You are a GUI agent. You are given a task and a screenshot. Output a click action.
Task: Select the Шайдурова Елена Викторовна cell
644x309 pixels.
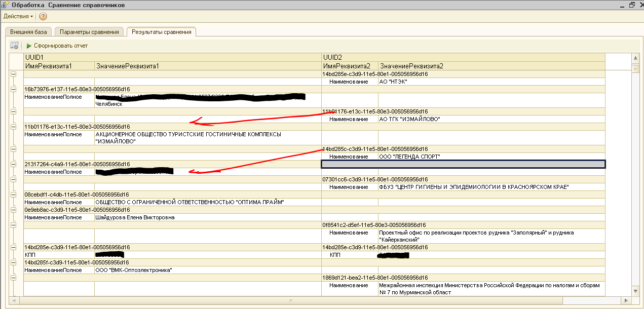tap(208, 217)
